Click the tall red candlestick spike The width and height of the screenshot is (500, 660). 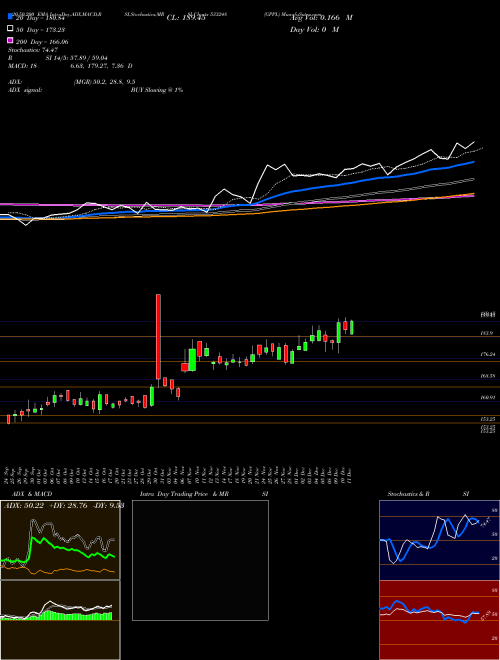pos(158,337)
